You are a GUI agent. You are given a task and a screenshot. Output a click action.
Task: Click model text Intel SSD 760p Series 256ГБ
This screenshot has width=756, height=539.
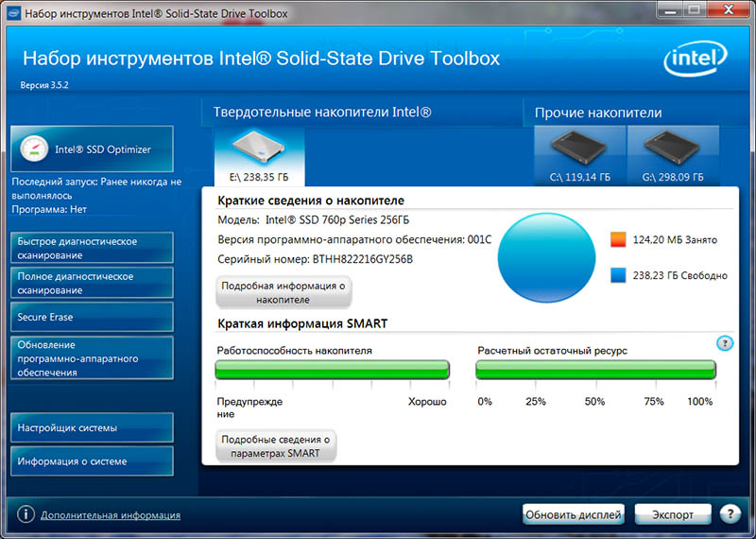pos(337,220)
